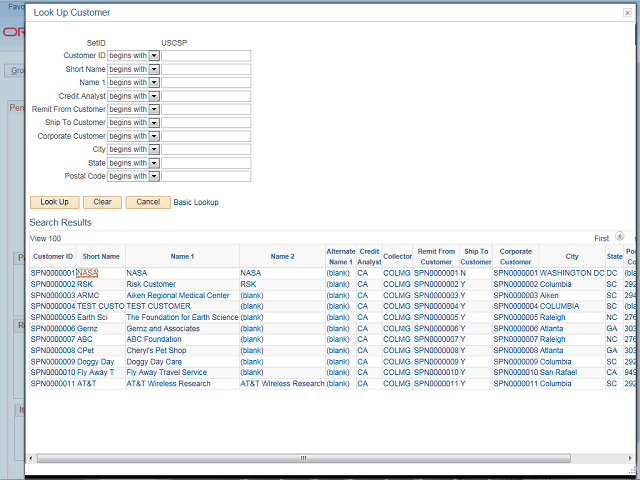Sort by Corporate Customer column header
This screenshot has height=480, width=640.
click(516, 257)
